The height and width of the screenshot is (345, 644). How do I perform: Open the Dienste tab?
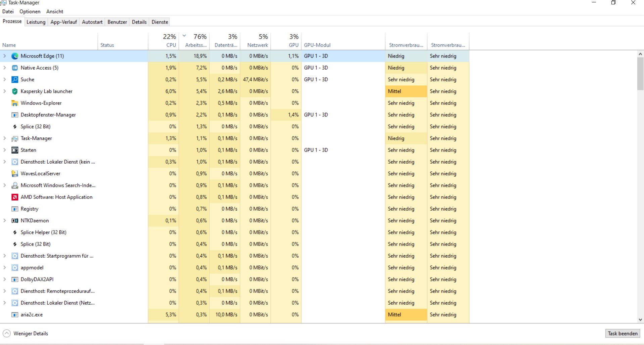tap(160, 22)
